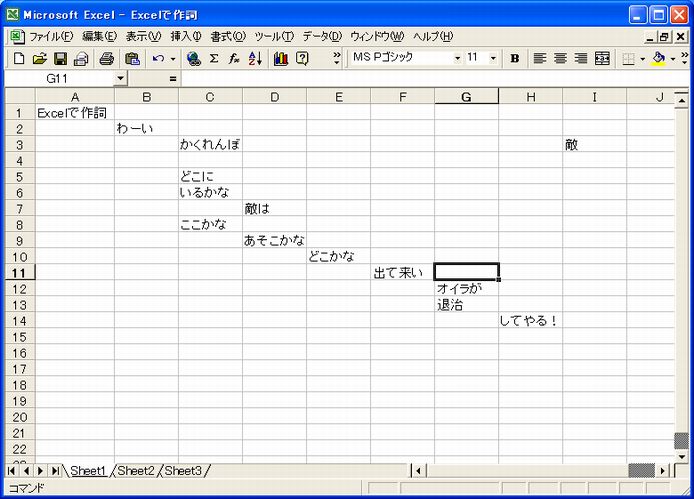The height and width of the screenshot is (499, 694).
Task: Click the Insert Hyperlink globe icon
Action: pos(193,58)
